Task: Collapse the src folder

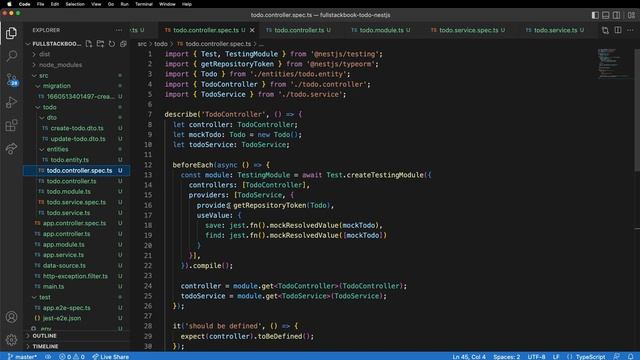Action: pos(77,76)
